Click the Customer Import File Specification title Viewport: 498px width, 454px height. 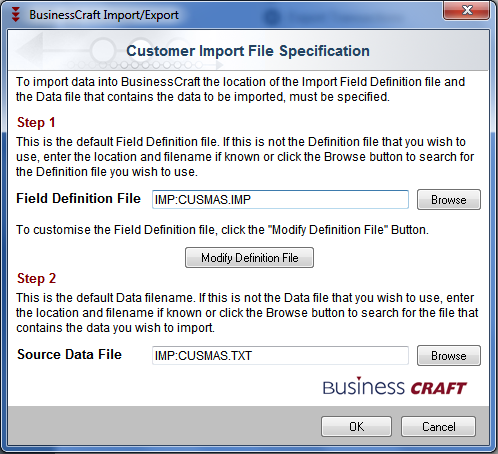click(x=248, y=51)
